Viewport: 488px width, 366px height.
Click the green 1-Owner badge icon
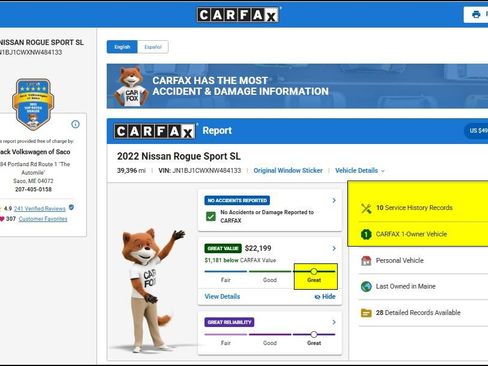[366, 234]
